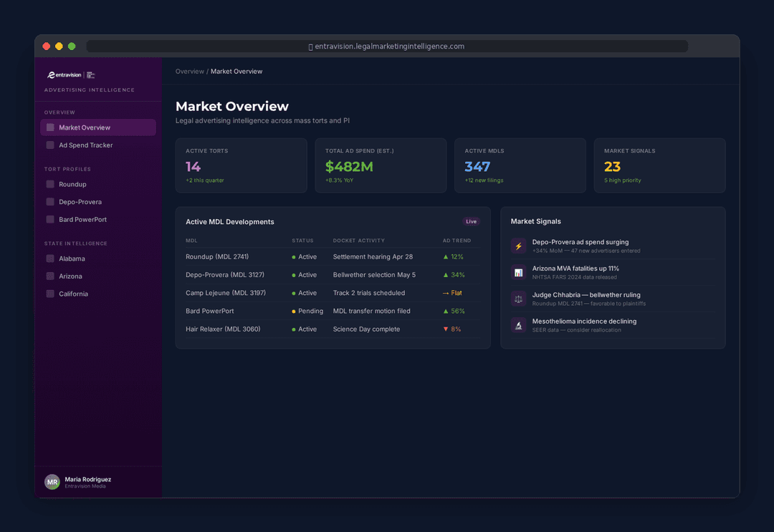
Task: Click the browser address bar
Action: pos(387,47)
